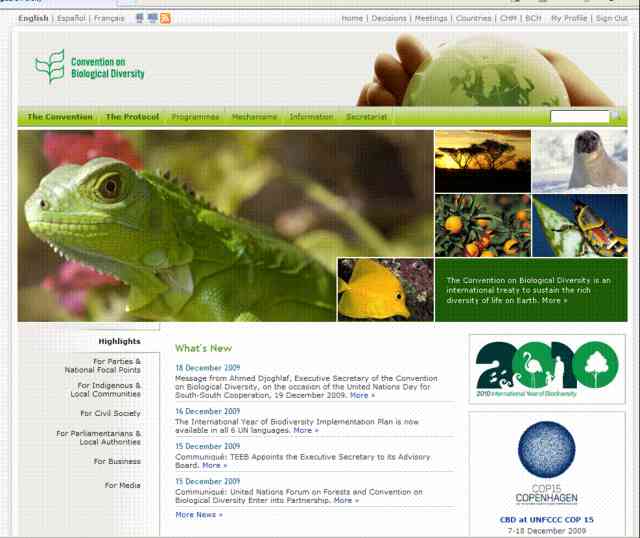
Task: Open My Profile
Action: pos(569,18)
